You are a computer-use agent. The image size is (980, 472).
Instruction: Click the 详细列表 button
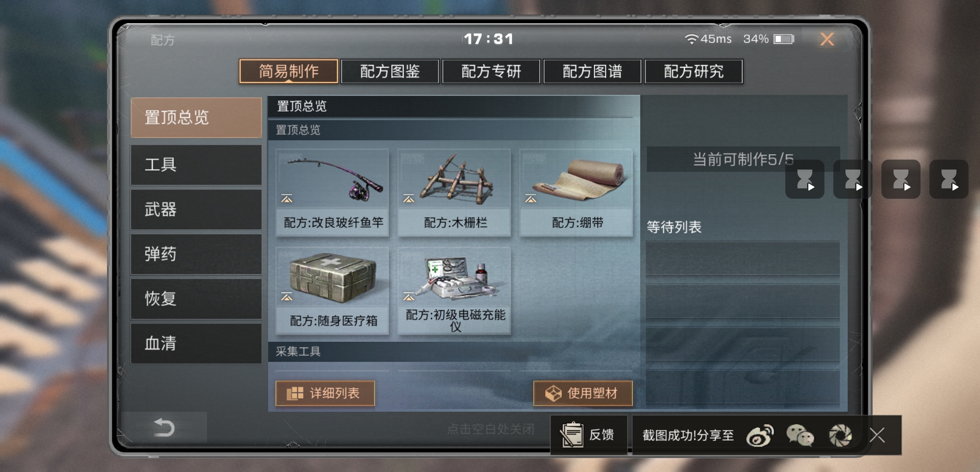(325, 393)
